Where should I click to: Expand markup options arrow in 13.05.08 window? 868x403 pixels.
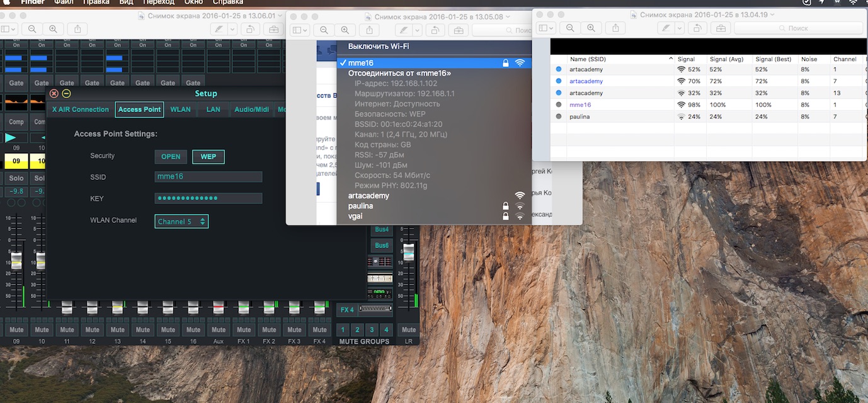pyautogui.click(x=417, y=30)
